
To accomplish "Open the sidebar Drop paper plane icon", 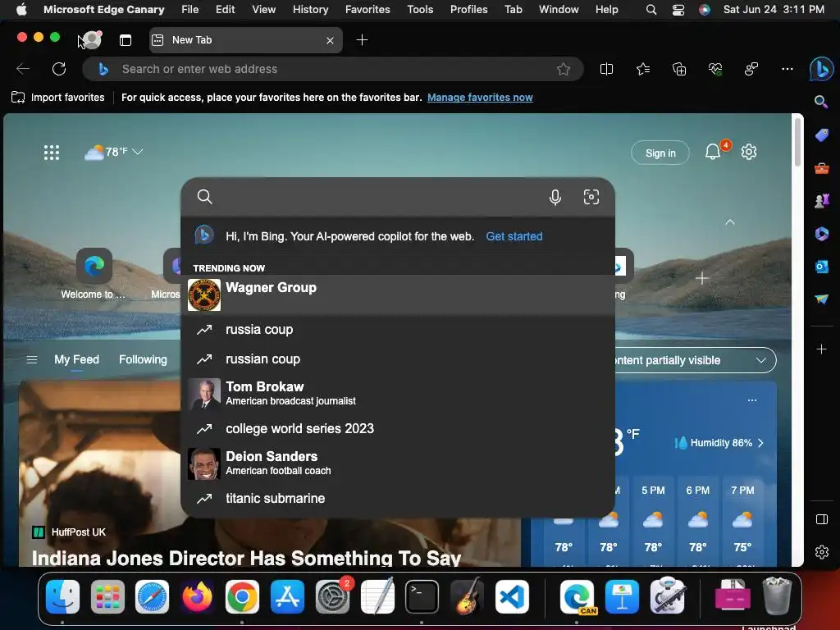I will tap(821, 299).
